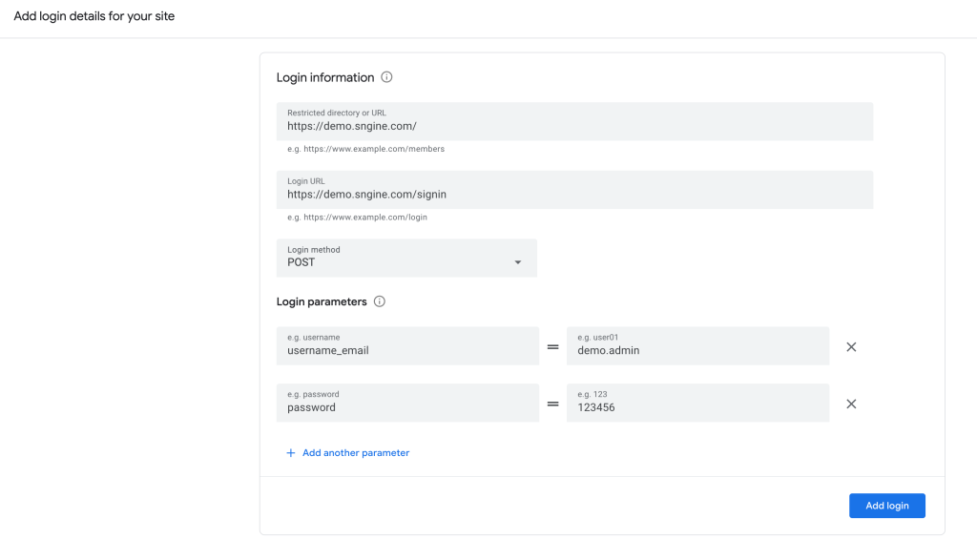Open the Login method dropdown

click(x=406, y=258)
